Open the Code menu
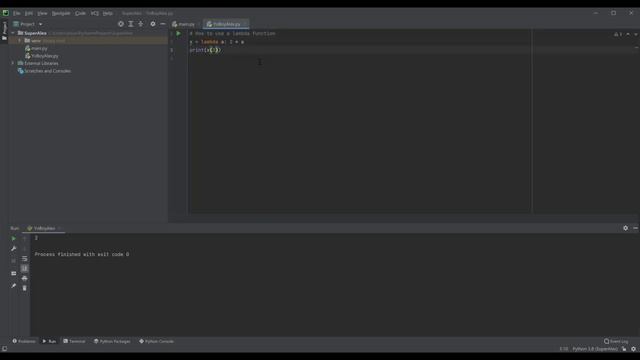Viewport: 640px width, 360px height. coord(80,13)
